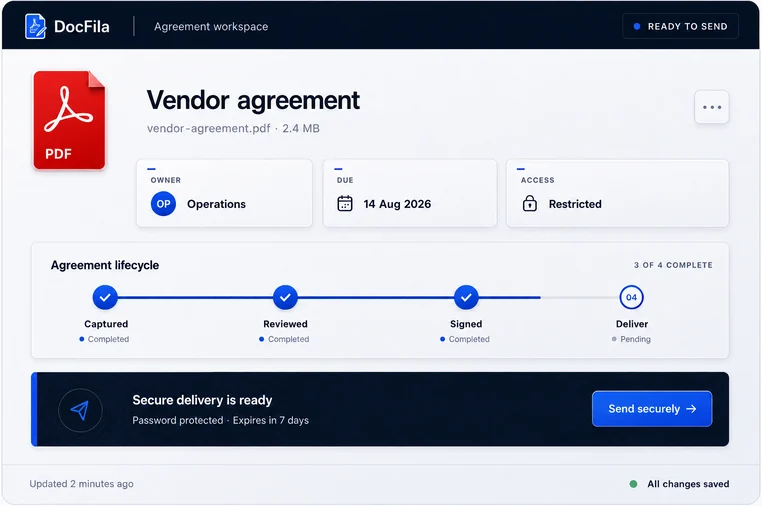The height and width of the screenshot is (506, 762).
Task: Click the Signed step label
Action: coord(466,324)
